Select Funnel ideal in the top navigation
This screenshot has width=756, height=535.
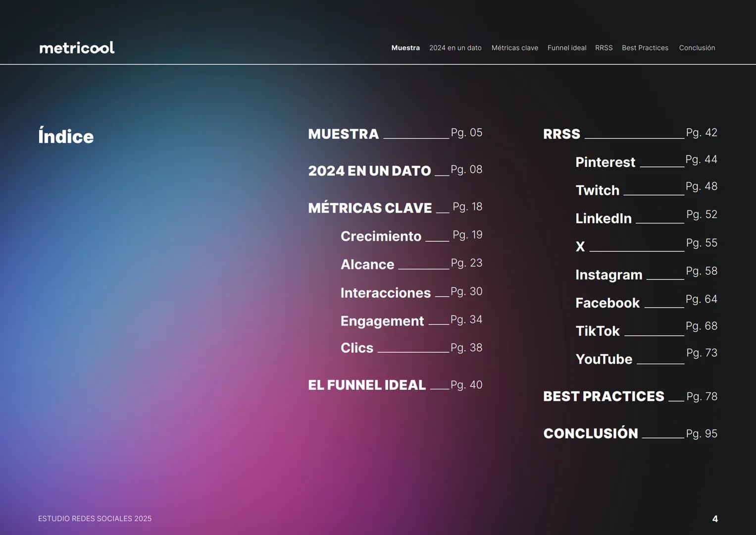[x=566, y=48]
